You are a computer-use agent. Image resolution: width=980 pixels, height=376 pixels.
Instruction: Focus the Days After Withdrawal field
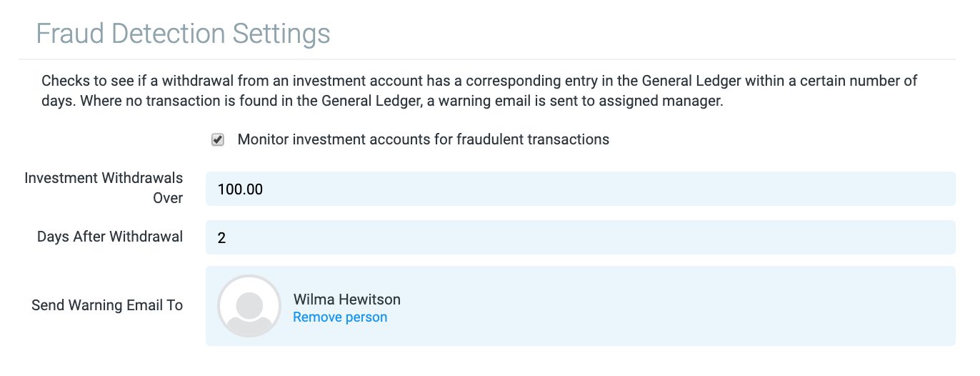(580, 237)
